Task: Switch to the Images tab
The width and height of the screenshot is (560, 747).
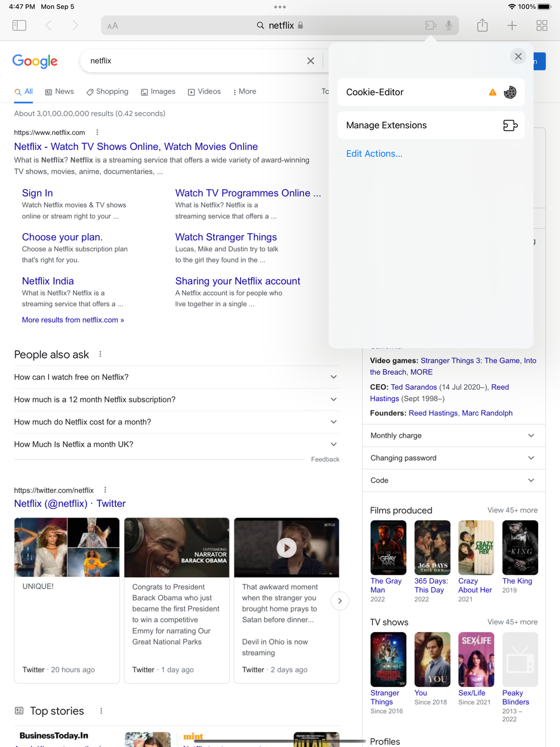Action: (158, 91)
